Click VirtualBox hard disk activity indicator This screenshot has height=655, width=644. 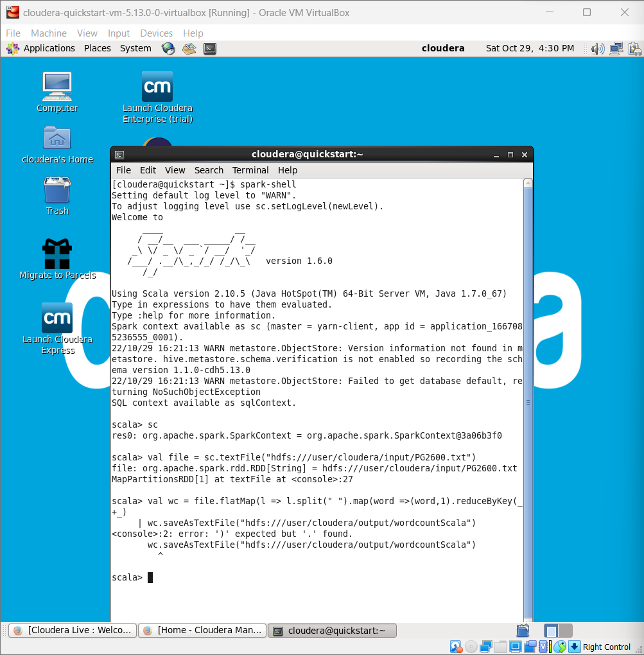click(x=456, y=647)
